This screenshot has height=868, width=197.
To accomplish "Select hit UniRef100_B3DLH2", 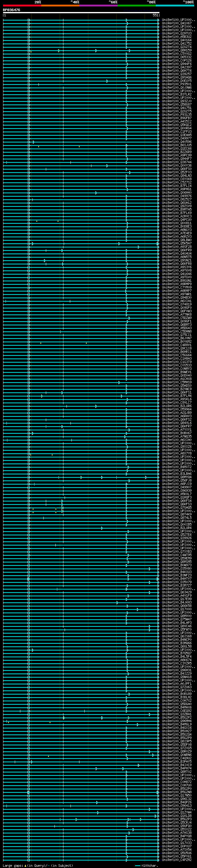I will click(177, 697).
